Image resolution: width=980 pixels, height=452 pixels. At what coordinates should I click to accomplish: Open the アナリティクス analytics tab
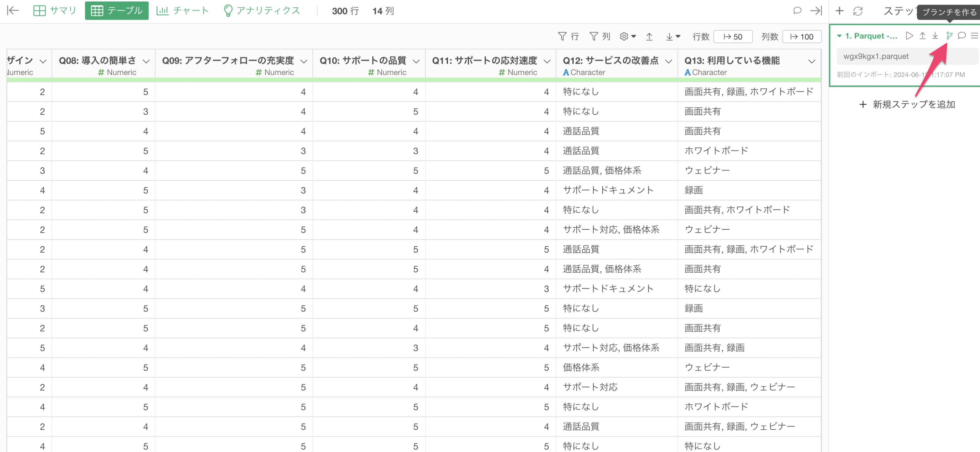click(262, 11)
